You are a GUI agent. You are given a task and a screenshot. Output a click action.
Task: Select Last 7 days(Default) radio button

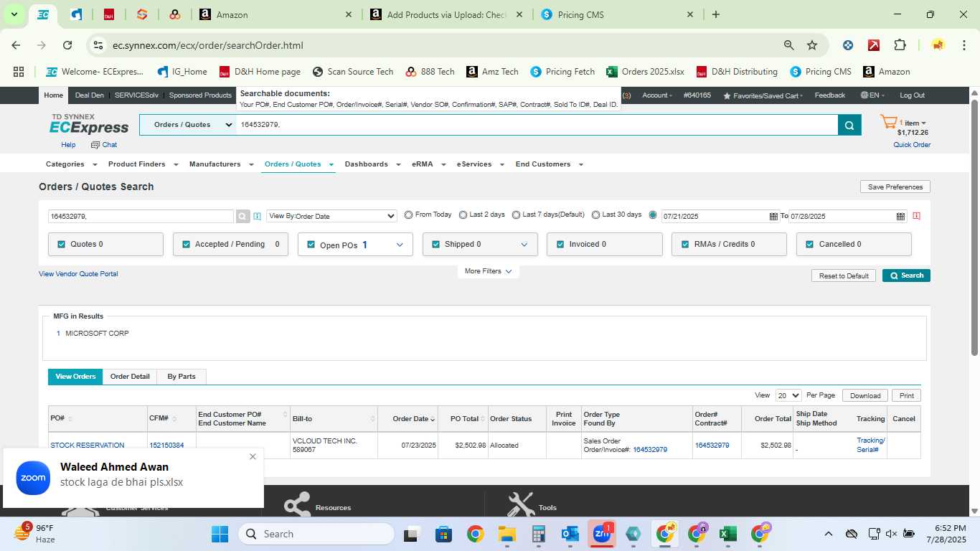click(x=516, y=215)
